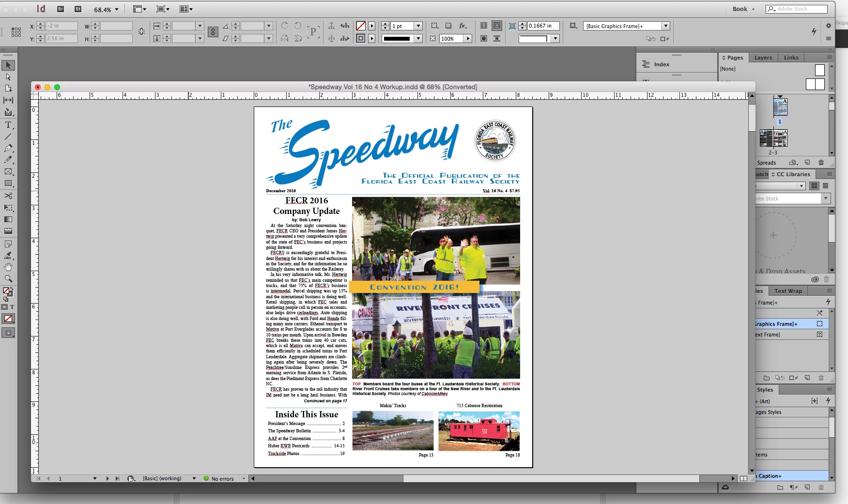Image resolution: width=848 pixels, height=504 pixels.
Task: Go to previous page arrow
Action: tap(48, 479)
